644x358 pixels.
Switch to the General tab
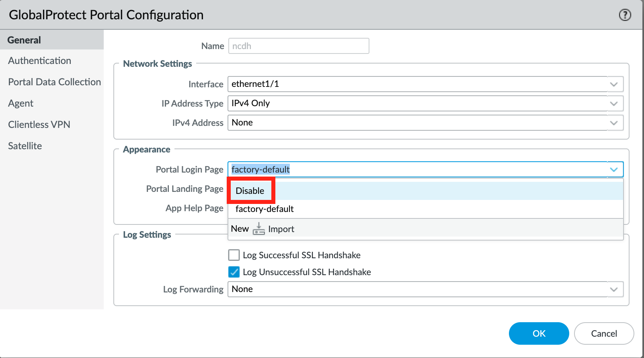tap(52, 40)
